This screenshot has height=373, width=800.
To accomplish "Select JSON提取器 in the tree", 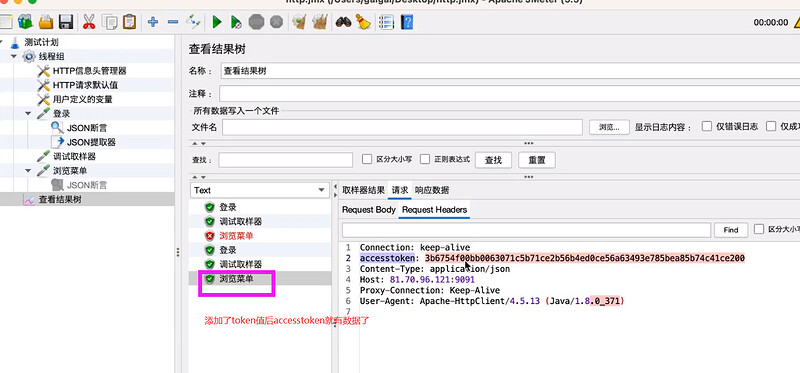I will [x=91, y=142].
